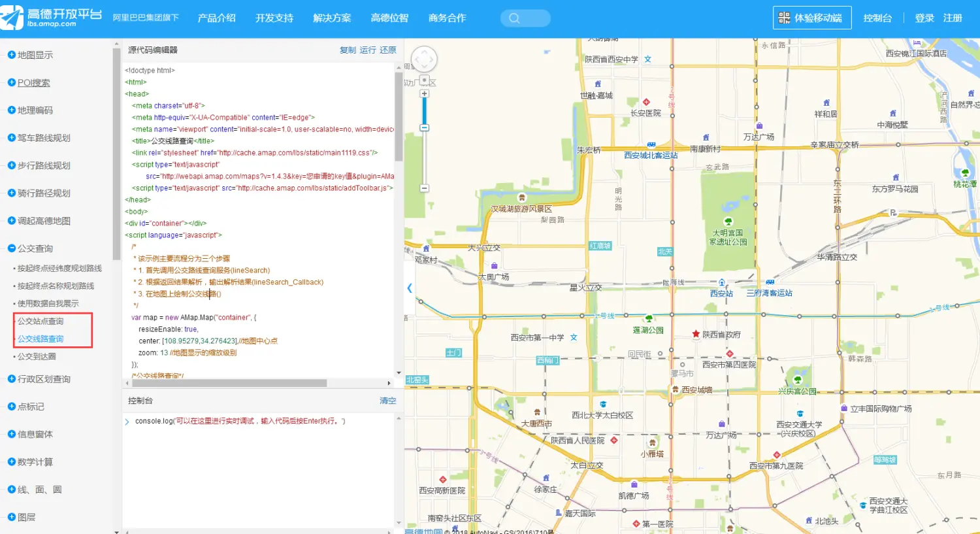Click the code editor vertical scrollbar

pyautogui.click(x=399, y=116)
